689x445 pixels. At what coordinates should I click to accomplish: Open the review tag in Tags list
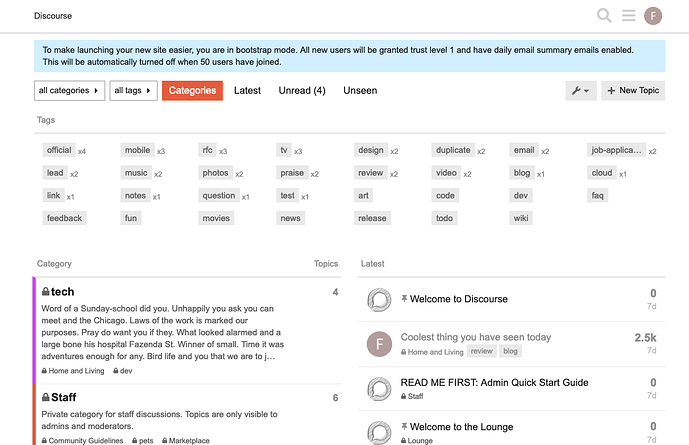click(371, 173)
